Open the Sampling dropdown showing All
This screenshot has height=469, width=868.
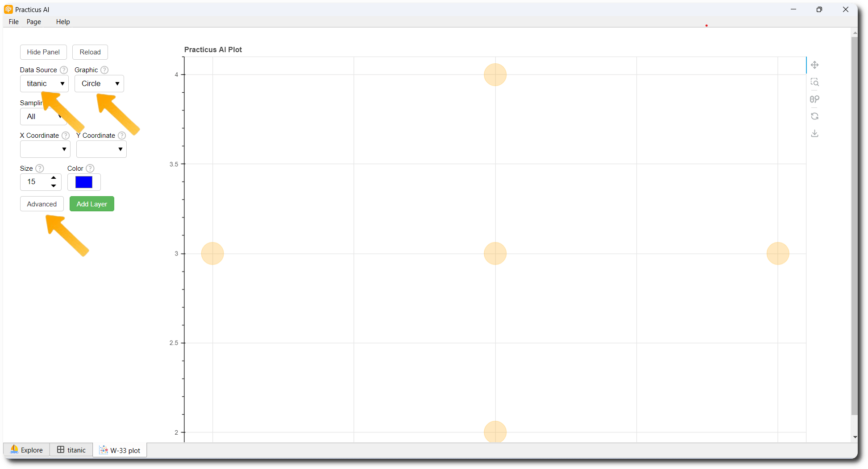pyautogui.click(x=43, y=117)
